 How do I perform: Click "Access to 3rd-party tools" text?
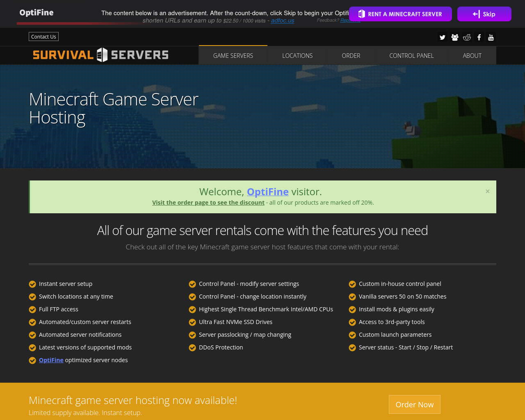(x=392, y=322)
